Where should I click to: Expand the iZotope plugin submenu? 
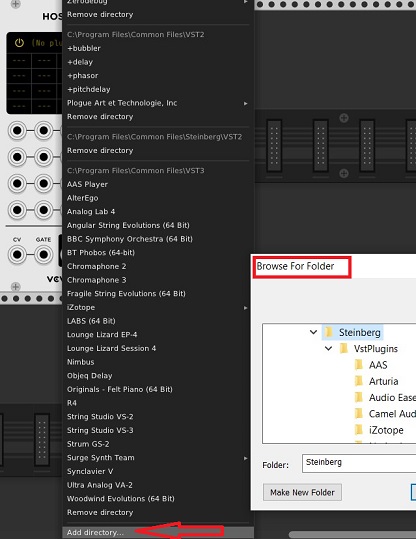coord(158,307)
